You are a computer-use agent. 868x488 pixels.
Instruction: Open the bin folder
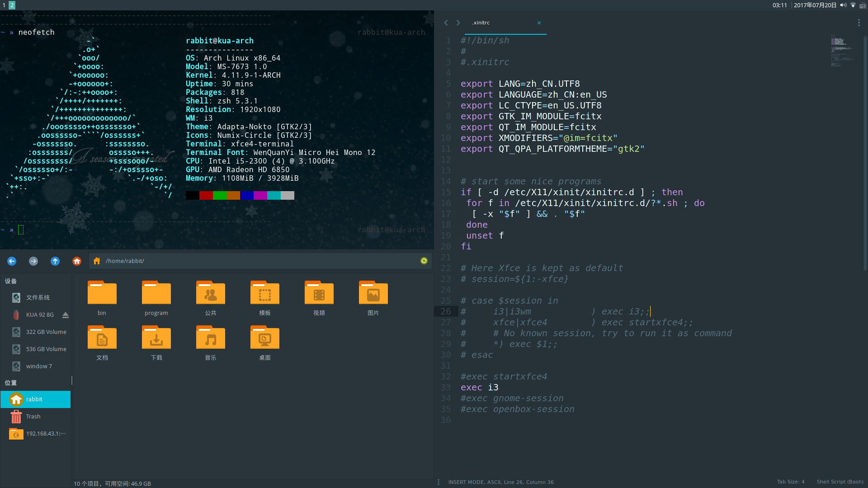click(x=102, y=298)
